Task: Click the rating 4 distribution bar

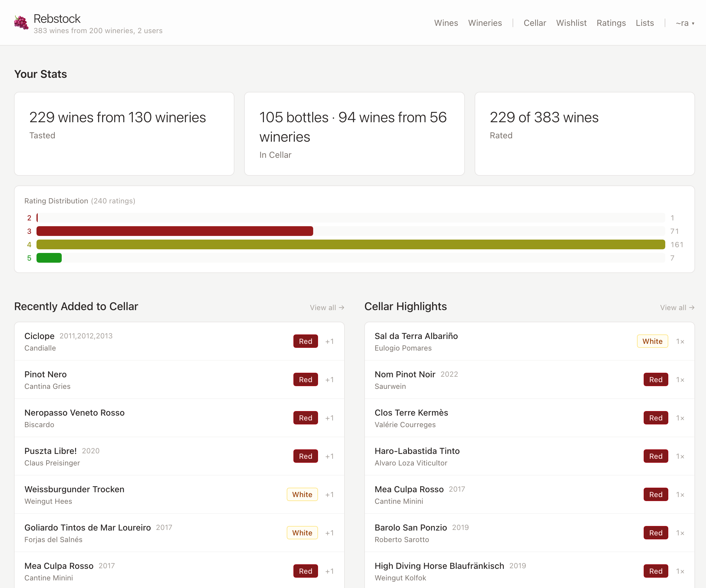Action: (x=351, y=244)
